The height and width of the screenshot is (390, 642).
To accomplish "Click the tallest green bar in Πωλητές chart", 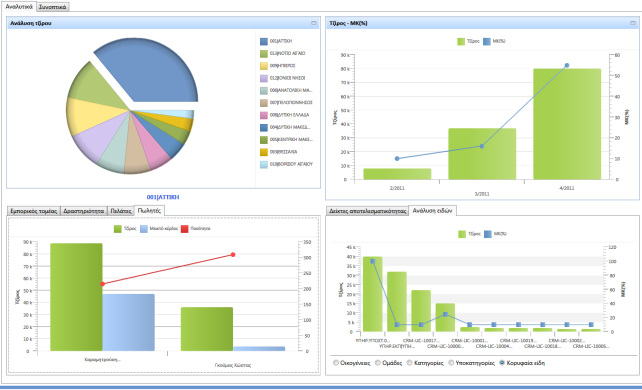I will click(76, 297).
